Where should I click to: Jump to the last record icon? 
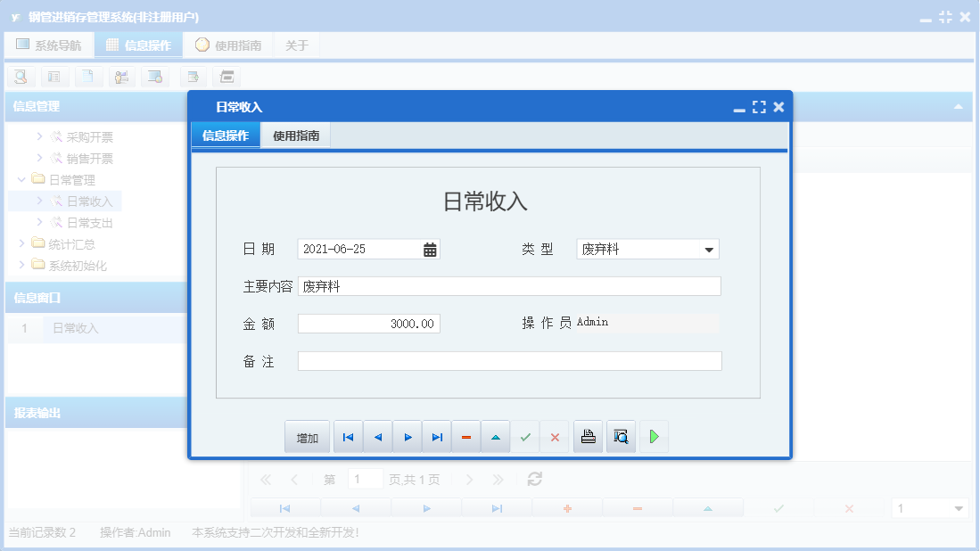click(436, 436)
